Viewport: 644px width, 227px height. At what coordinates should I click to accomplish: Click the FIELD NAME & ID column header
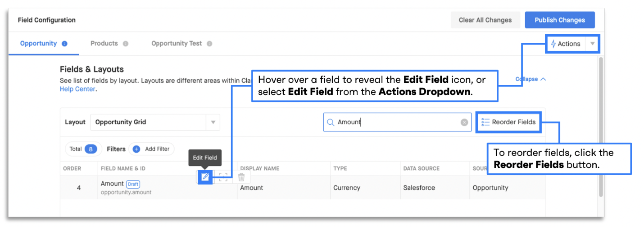coord(122,168)
